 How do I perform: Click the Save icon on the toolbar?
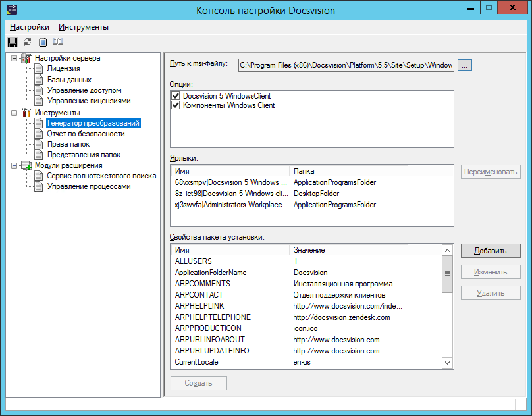tap(12, 41)
